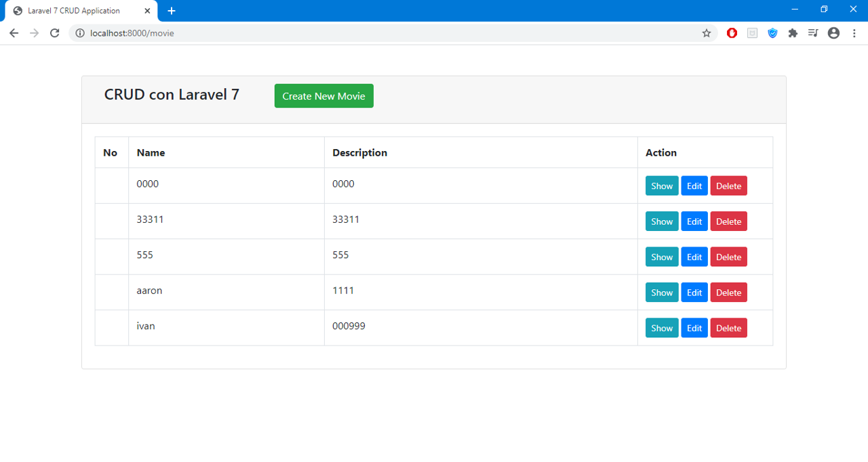
Task: Open a new browser tab
Action: point(172,11)
